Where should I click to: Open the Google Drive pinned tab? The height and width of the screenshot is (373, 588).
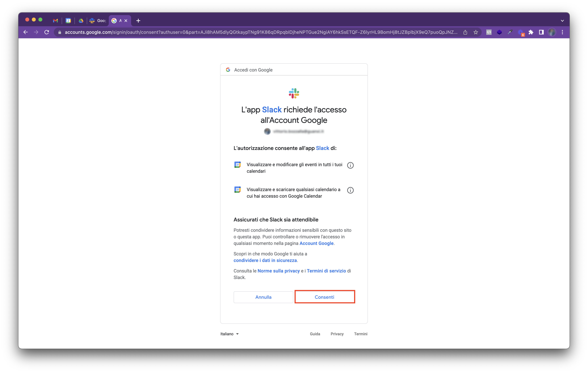[x=81, y=21]
